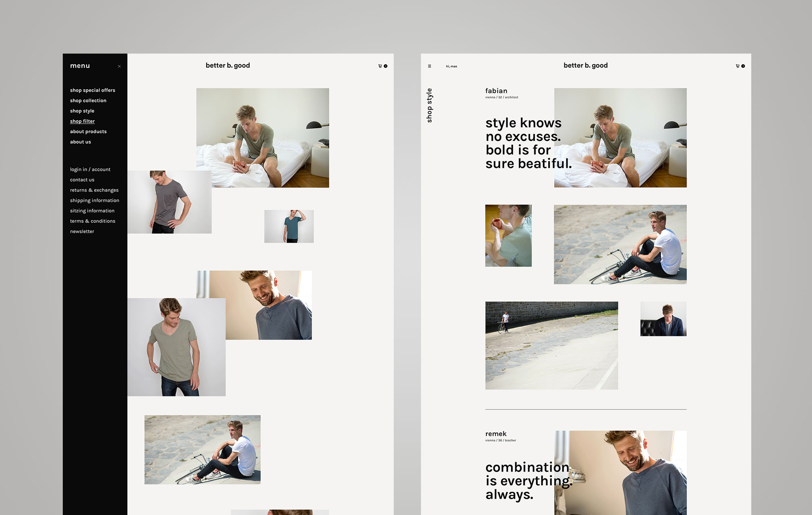
Task: Go to 'login in / account'
Action: 90,170
